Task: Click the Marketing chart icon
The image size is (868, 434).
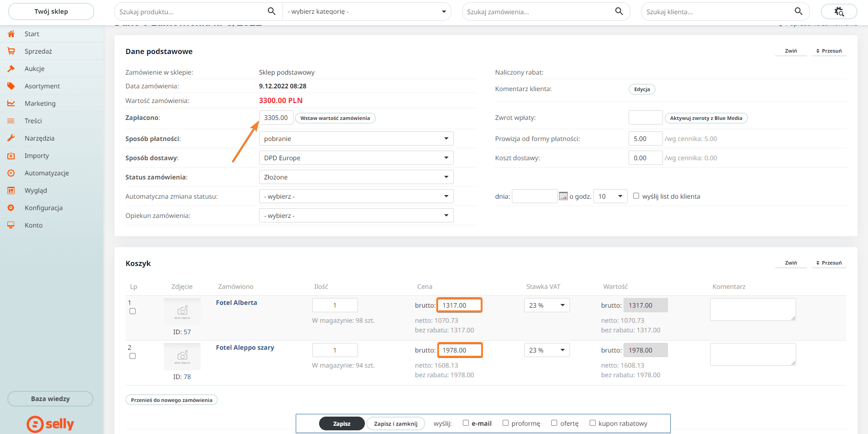Action: pos(11,103)
